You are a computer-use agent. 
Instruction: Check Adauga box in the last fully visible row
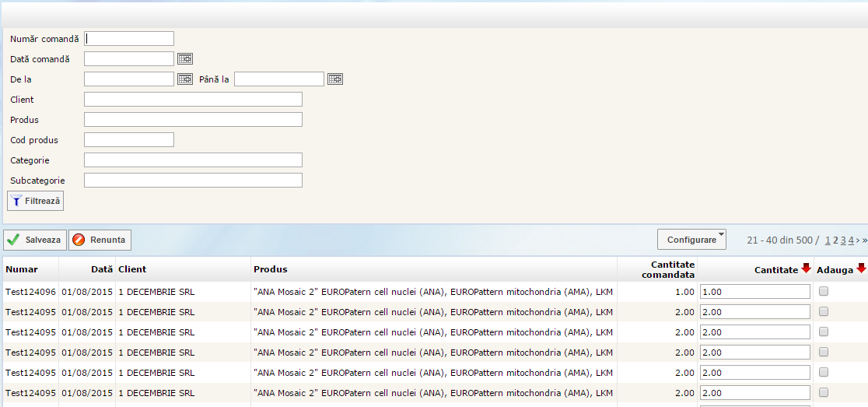[824, 392]
